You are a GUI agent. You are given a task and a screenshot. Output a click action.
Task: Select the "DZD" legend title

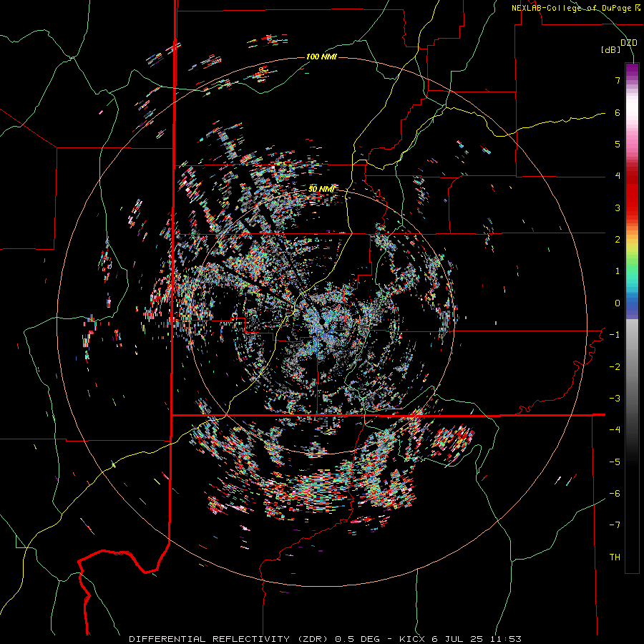point(629,43)
